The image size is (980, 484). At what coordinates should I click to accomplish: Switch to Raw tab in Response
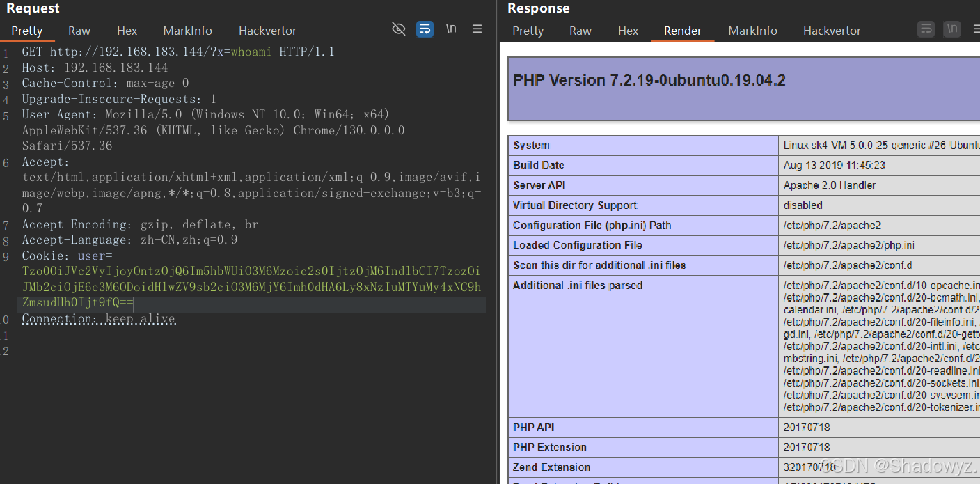pos(580,31)
